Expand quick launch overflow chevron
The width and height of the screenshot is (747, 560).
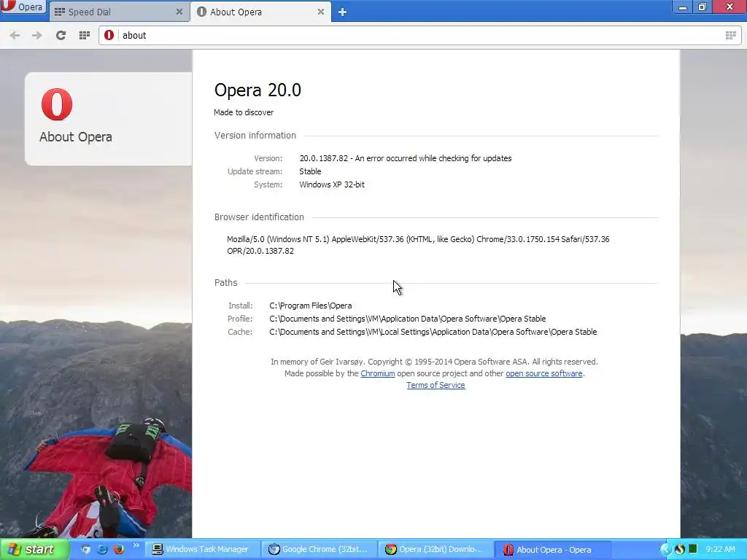pyautogui.click(x=136, y=545)
